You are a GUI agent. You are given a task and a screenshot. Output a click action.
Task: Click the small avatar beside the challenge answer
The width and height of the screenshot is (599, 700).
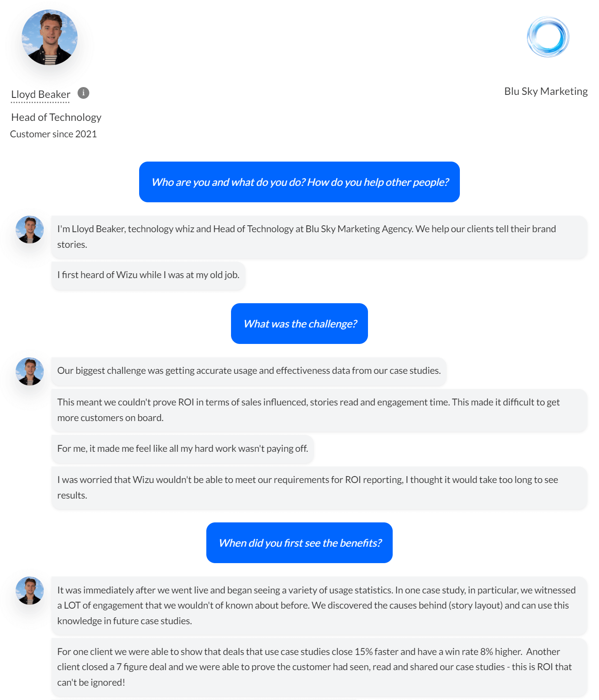(30, 371)
